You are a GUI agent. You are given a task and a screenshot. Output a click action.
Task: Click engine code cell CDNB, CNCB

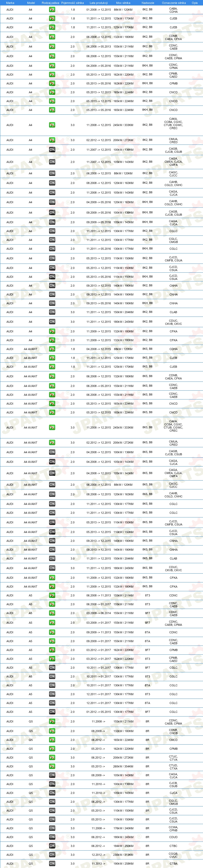tap(173, 731)
